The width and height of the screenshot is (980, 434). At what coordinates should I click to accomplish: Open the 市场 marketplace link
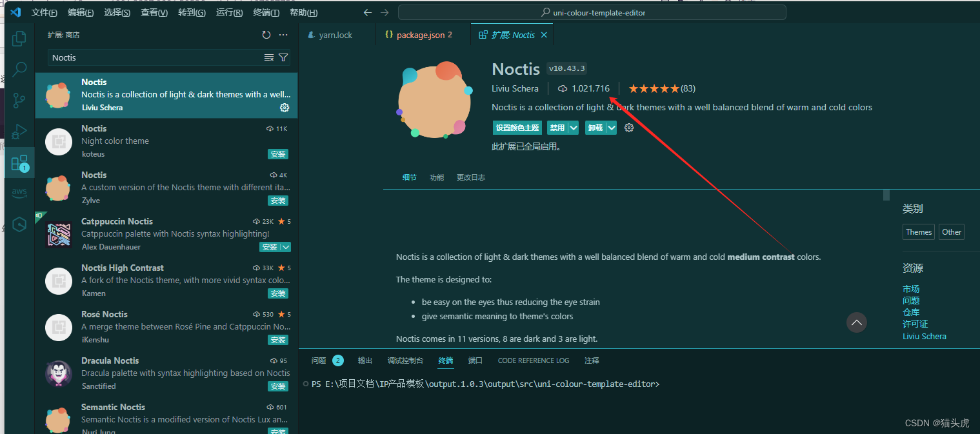click(x=911, y=288)
